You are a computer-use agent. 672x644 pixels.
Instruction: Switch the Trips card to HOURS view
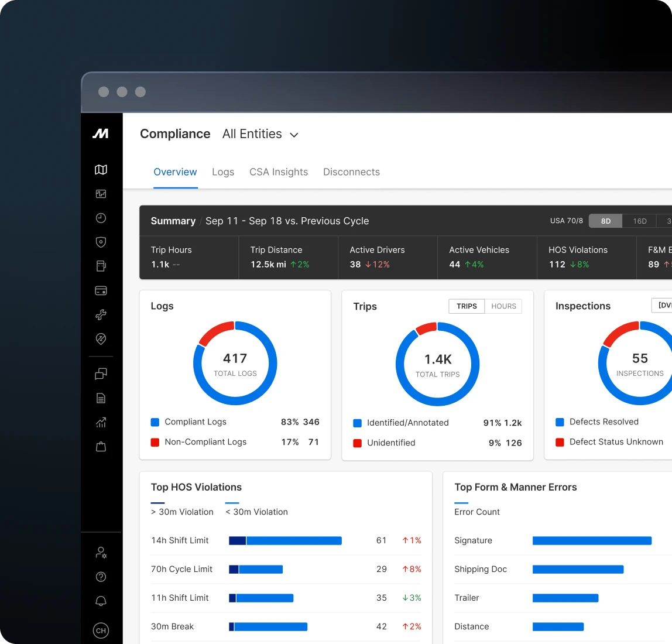point(503,306)
